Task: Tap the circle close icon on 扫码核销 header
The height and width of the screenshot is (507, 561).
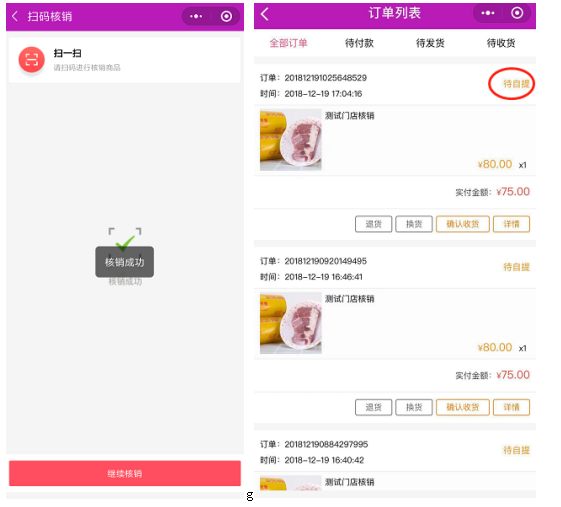Action: (226, 16)
